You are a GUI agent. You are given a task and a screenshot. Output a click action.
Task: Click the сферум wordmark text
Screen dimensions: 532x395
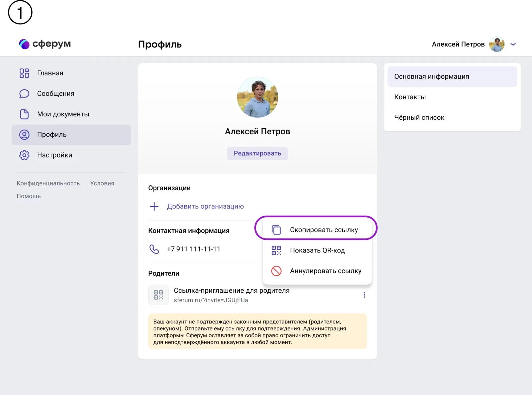coord(52,44)
